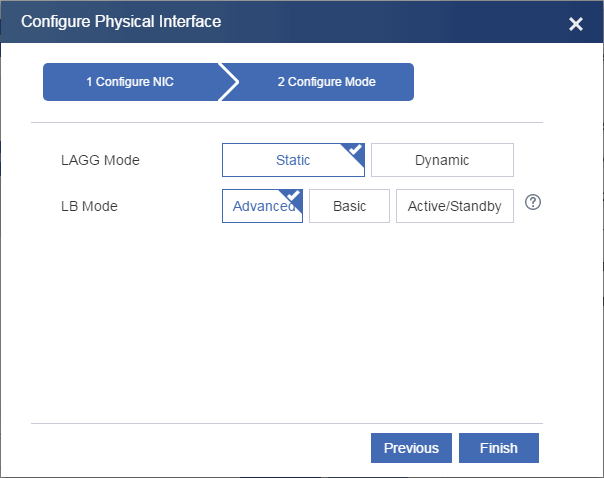Click the chevron arrow between wizard steps
Image resolution: width=604 pixels, height=478 pixels.
point(229,82)
